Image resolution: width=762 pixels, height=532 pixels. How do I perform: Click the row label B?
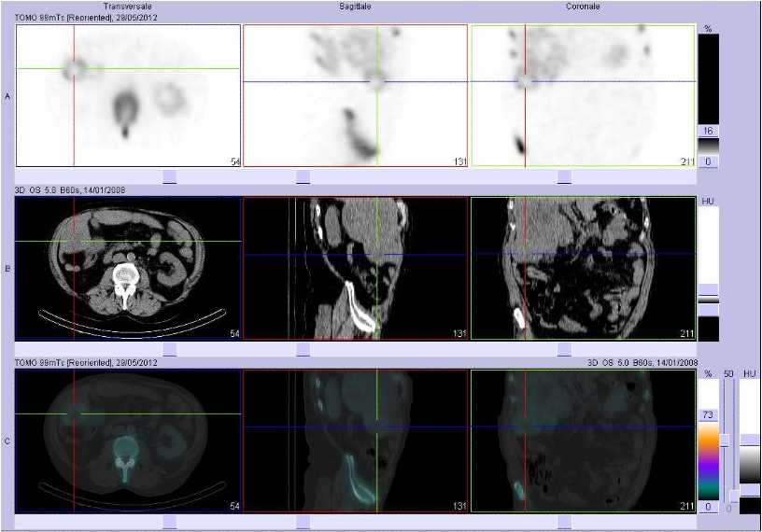click(7, 269)
